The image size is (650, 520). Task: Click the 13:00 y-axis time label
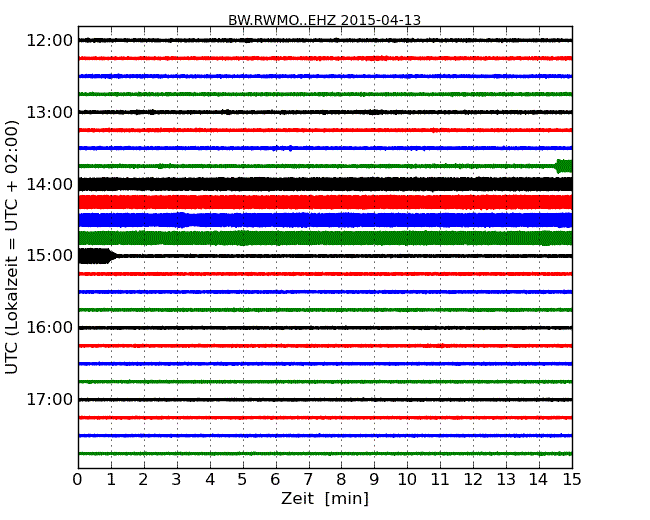coord(50,112)
